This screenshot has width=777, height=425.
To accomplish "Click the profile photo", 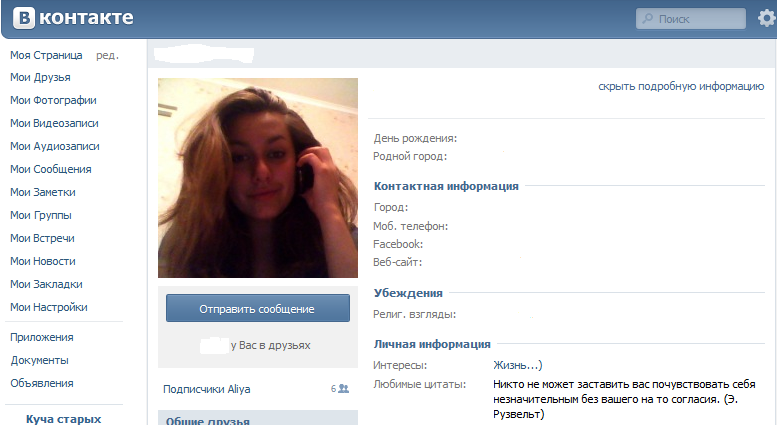I will point(258,178).
